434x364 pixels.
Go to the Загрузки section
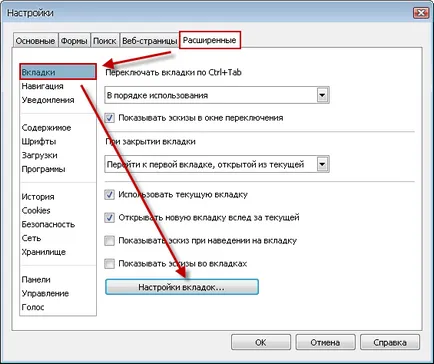tap(39, 155)
